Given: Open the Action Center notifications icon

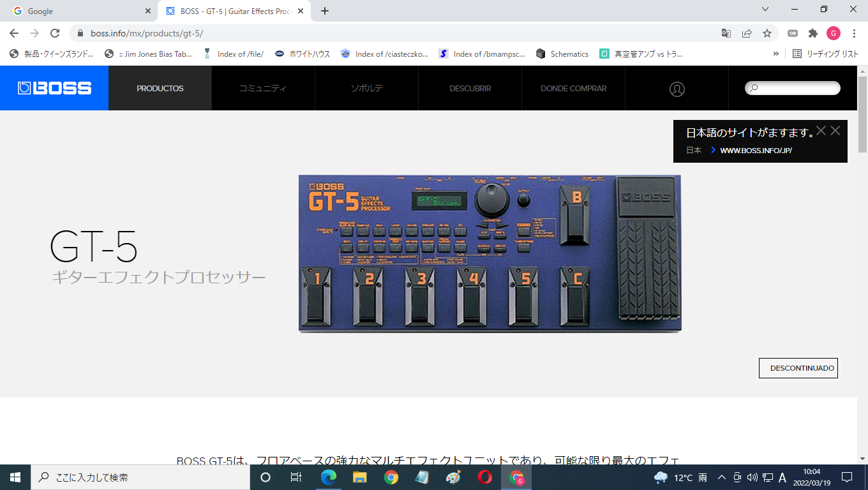Looking at the screenshot, I should coord(847,477).
